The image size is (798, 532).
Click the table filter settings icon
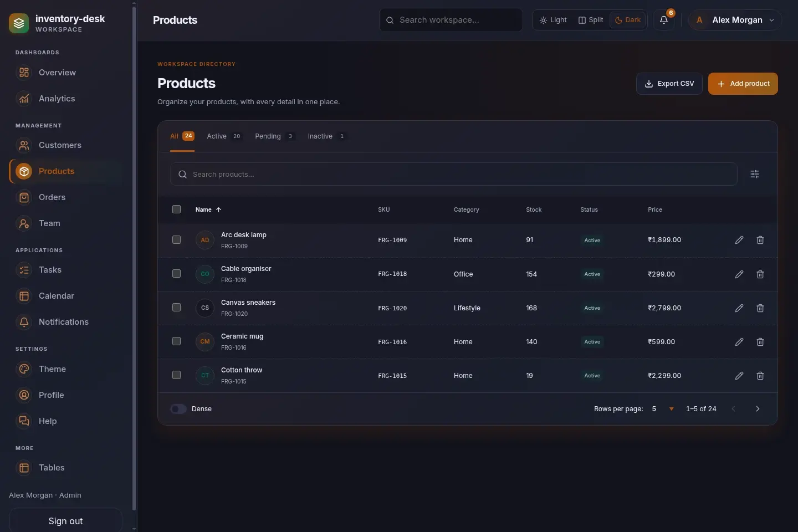point(755,174)
